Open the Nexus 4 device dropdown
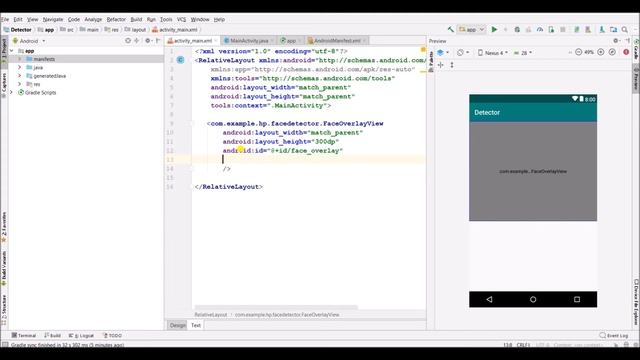 [493, 53]
